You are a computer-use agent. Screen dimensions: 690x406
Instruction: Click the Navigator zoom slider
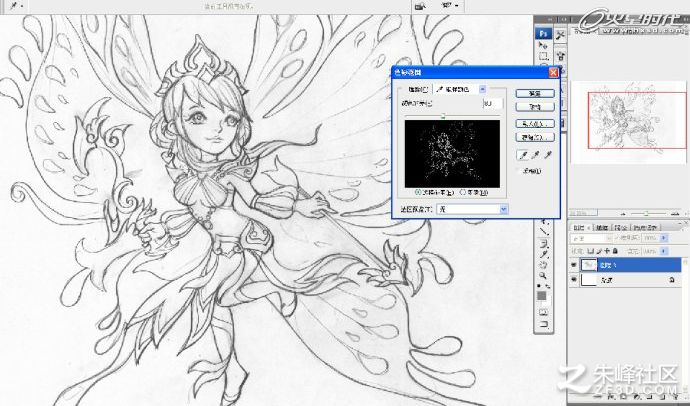[646, 214]
